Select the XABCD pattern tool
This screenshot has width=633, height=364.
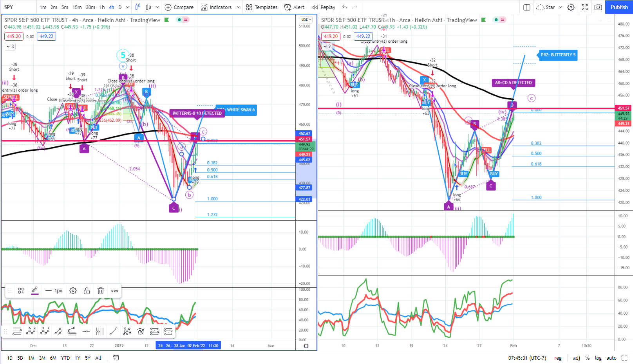[127, 332]
